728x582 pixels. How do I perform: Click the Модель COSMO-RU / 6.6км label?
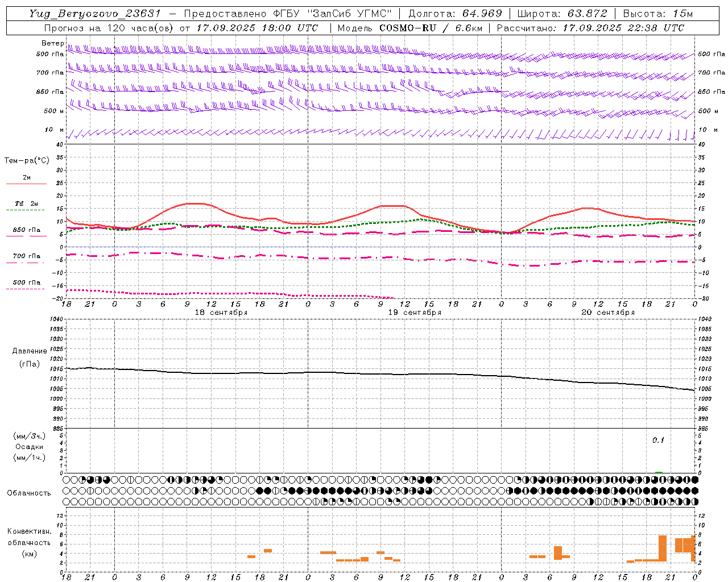click(x=409, y=28)
